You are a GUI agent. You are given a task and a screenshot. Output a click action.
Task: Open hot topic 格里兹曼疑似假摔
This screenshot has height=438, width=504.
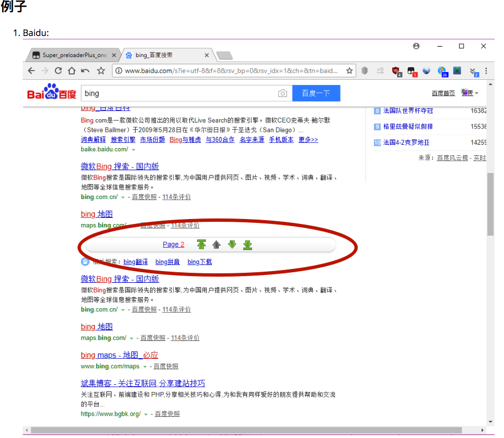(408, 126)
